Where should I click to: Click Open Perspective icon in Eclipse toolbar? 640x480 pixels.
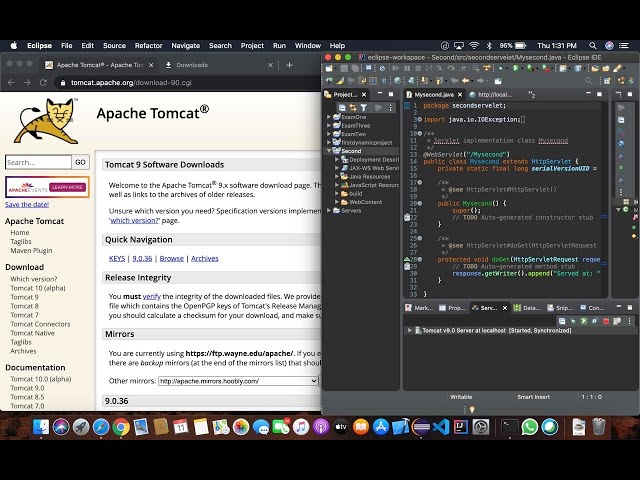tap(607, 81)
